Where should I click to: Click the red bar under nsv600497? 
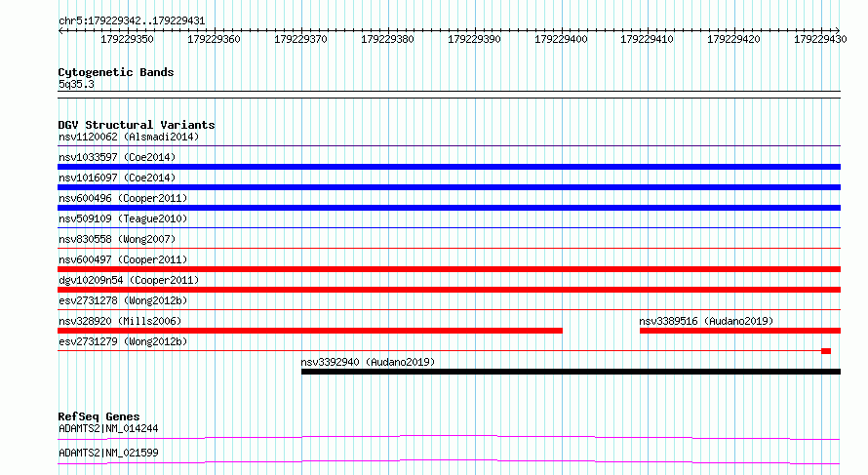point(449,269)
